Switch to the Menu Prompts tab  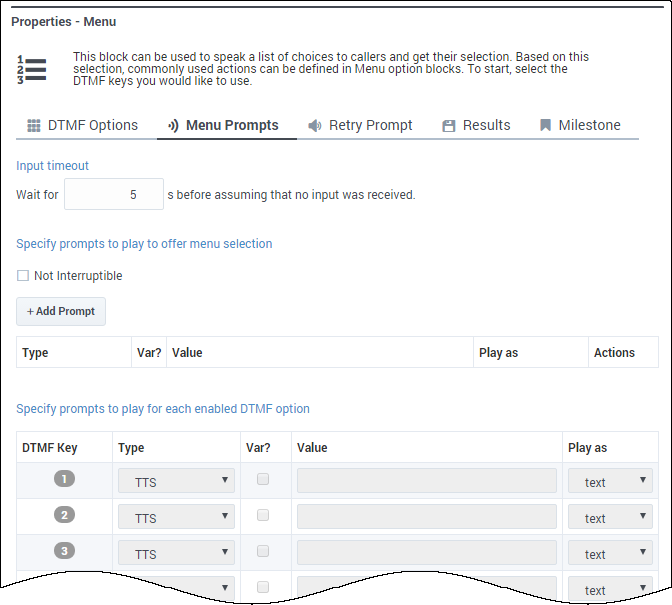point(226,126)
